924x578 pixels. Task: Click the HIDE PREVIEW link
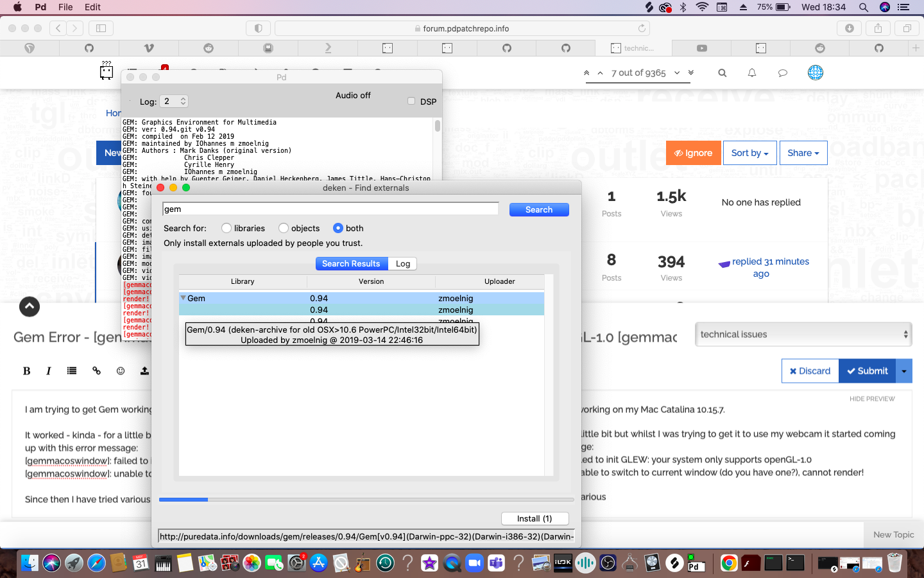[x=872, y=399]
